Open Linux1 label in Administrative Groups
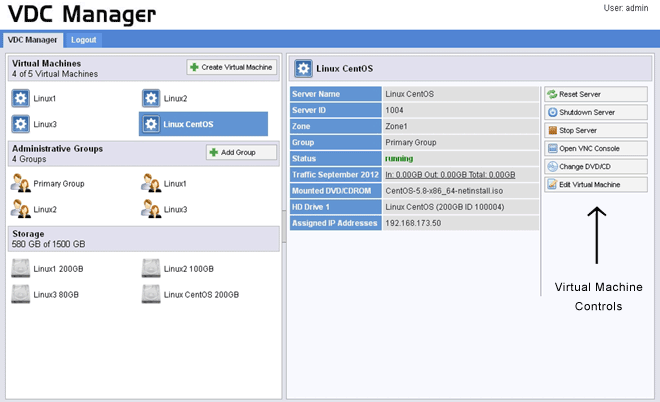This screenshot has height=402, width=660. click(175, 184)
